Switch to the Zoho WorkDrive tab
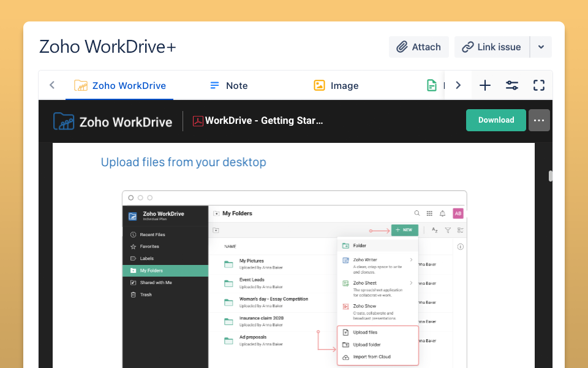 tap(119, 86)
